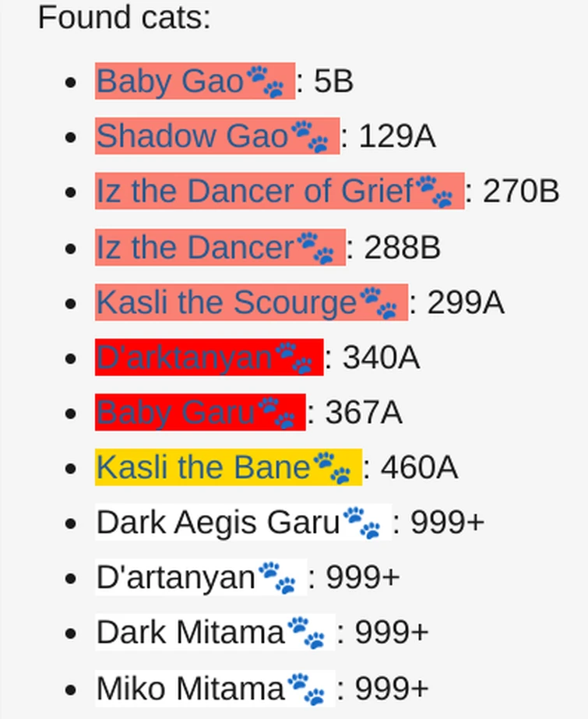Open the Baby Gao cat link

(x=170, y=81)
